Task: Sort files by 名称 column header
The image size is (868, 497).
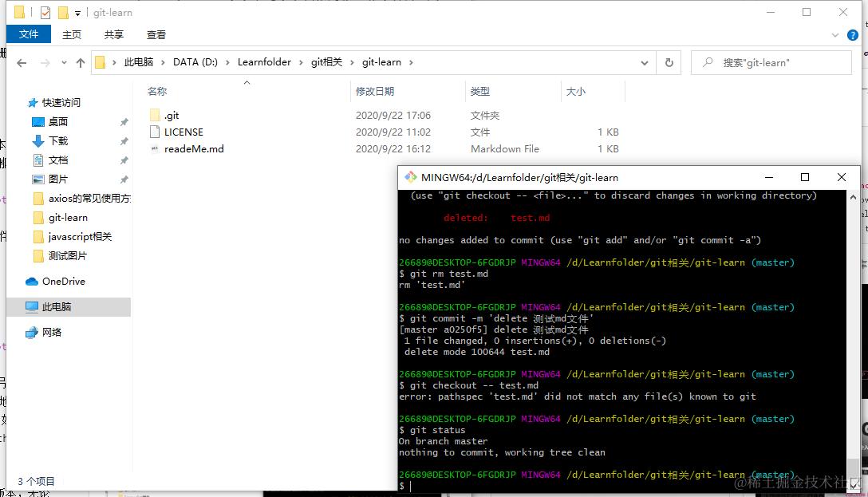Action: pos(157,91)
